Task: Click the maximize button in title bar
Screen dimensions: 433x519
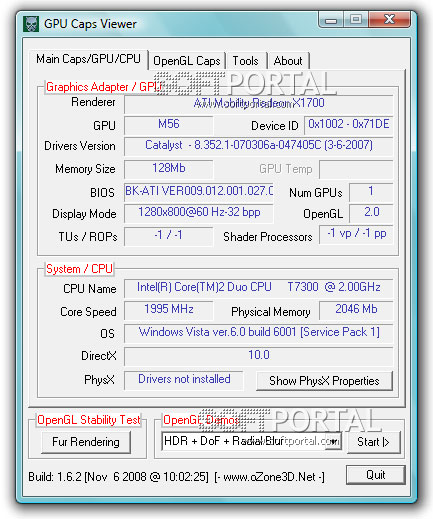Action: tap(356, 20)
